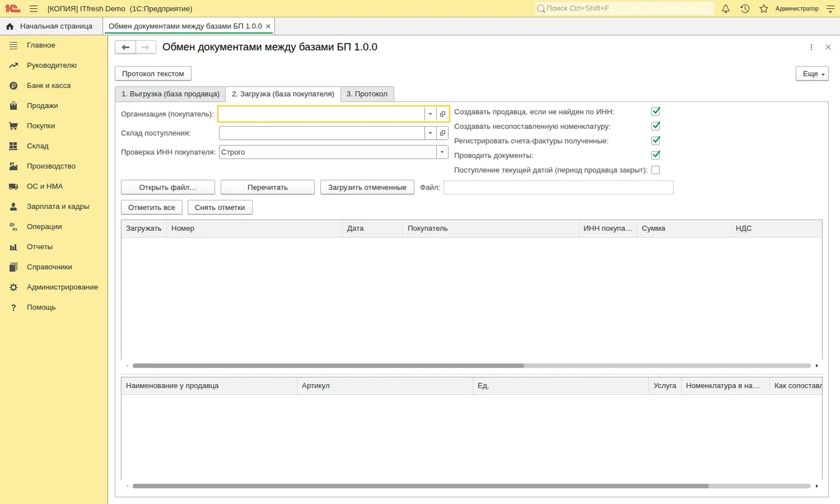Image resolution: width=840 pixels, height=504 pixels.
Task: Open the Зарплата и кадры person icon
Action: click(x=13, y=206)
